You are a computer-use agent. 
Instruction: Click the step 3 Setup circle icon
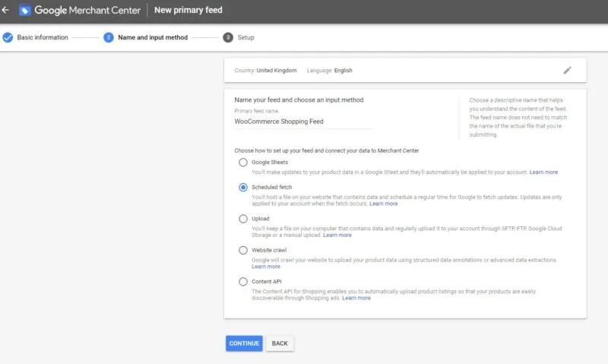[228, 37]
